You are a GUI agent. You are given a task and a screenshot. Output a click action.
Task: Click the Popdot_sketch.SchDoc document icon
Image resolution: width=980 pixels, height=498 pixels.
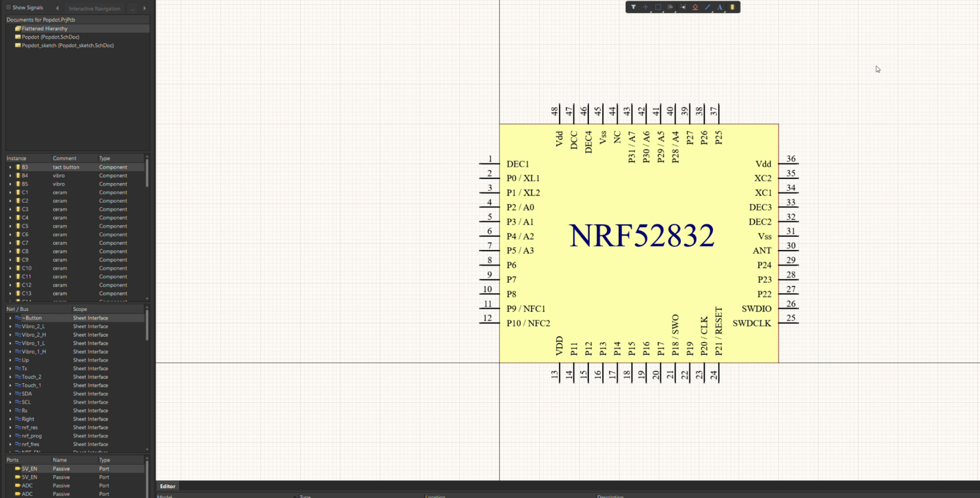point(18,46)
